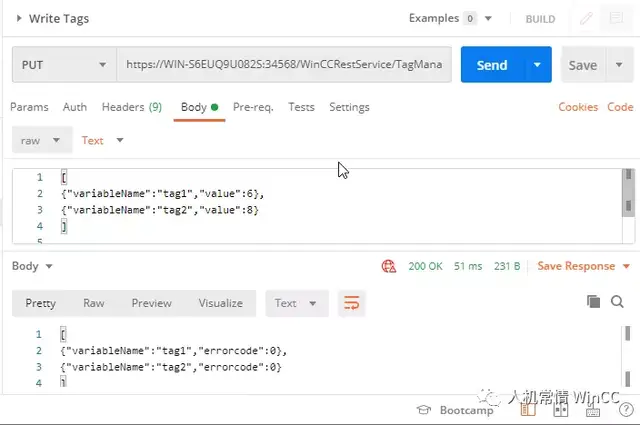Click the network security warning globe icon
The image size is (640, 425).
389,266
